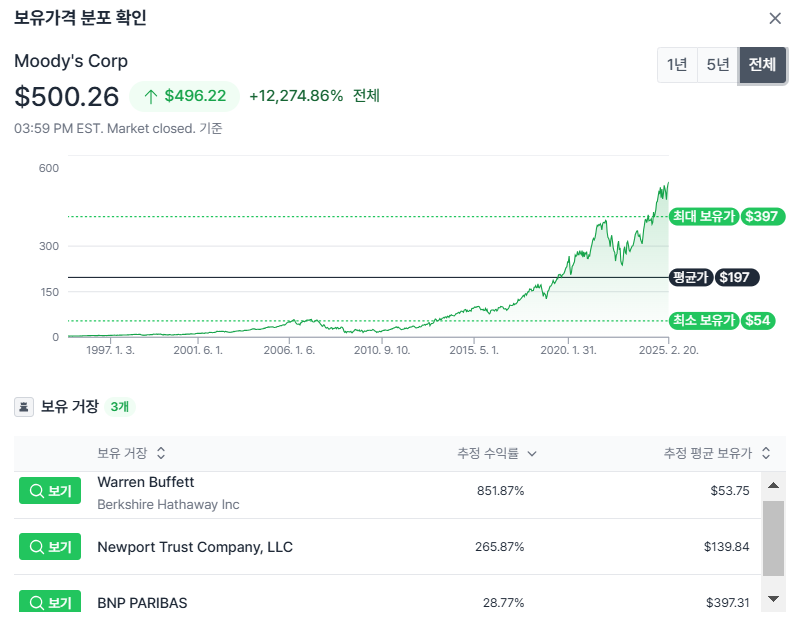Image resolution: width=792 pixels, height=618 pixels.
Task: Sort by 추정 수익률 chevron
Action: pos(532,453)
